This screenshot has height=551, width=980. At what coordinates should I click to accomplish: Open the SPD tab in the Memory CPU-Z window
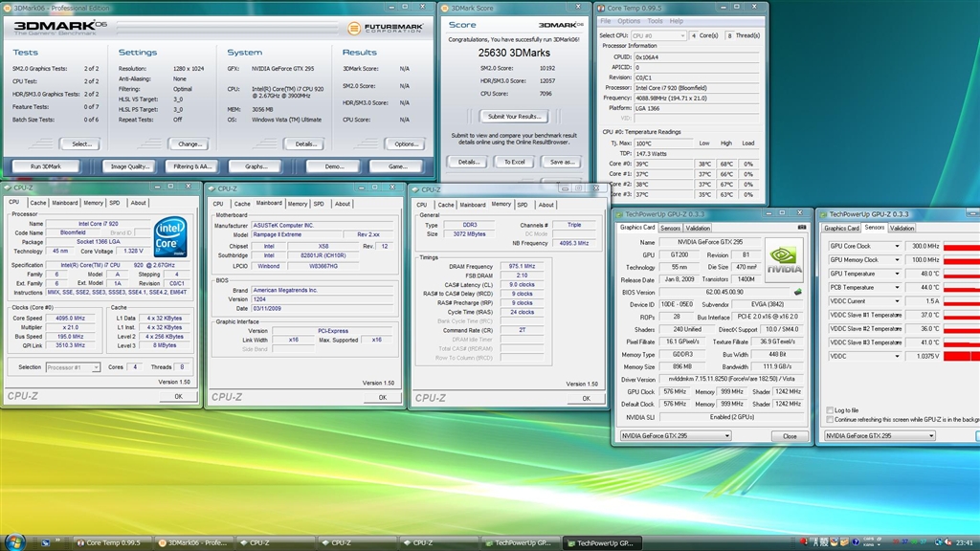523,205
